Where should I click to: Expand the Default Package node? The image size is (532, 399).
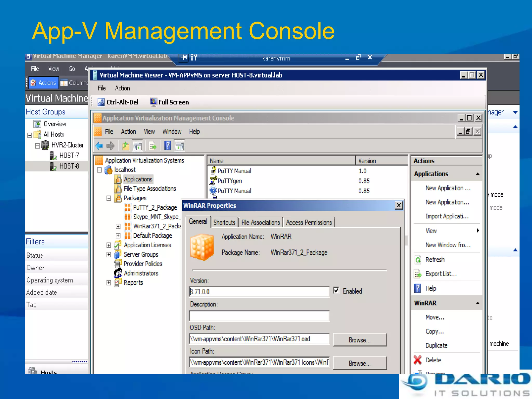coord(118,236)
